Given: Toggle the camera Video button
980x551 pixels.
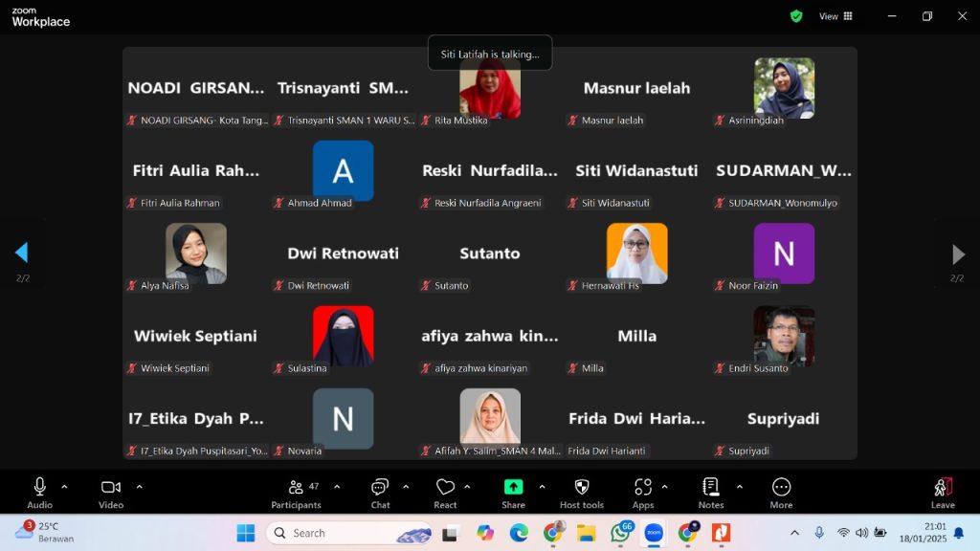Looking at the screenshot, I should pyautogui.click(x=111, y=492).
